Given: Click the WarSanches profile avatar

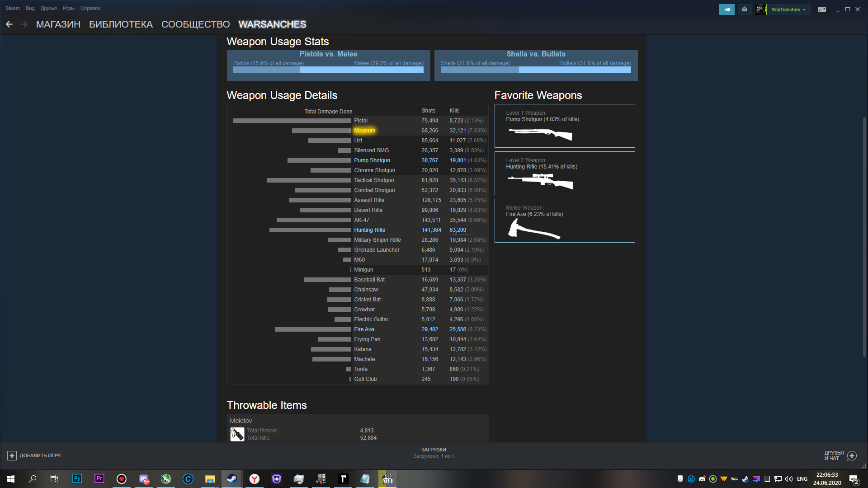Looking at the screenshot, I should [x=761, y=9].
